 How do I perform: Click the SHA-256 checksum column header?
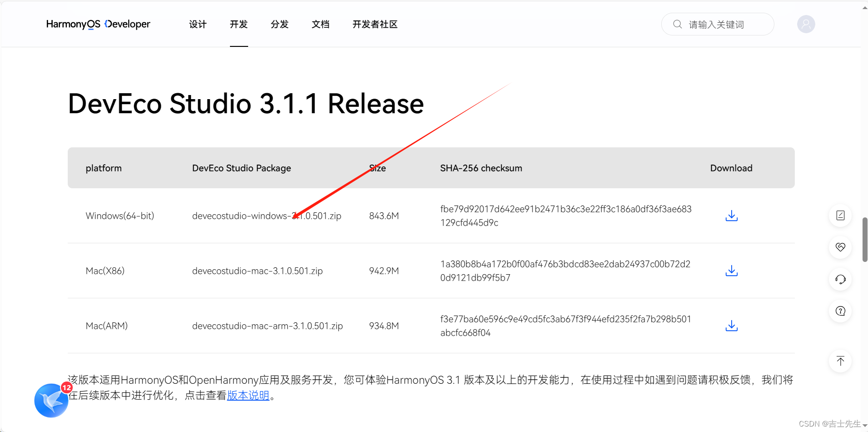coord(481,168)
